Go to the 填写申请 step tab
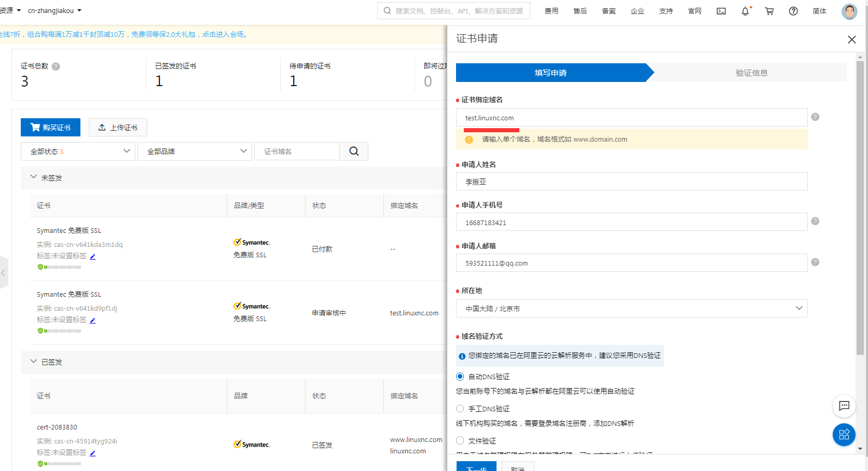 551,73
